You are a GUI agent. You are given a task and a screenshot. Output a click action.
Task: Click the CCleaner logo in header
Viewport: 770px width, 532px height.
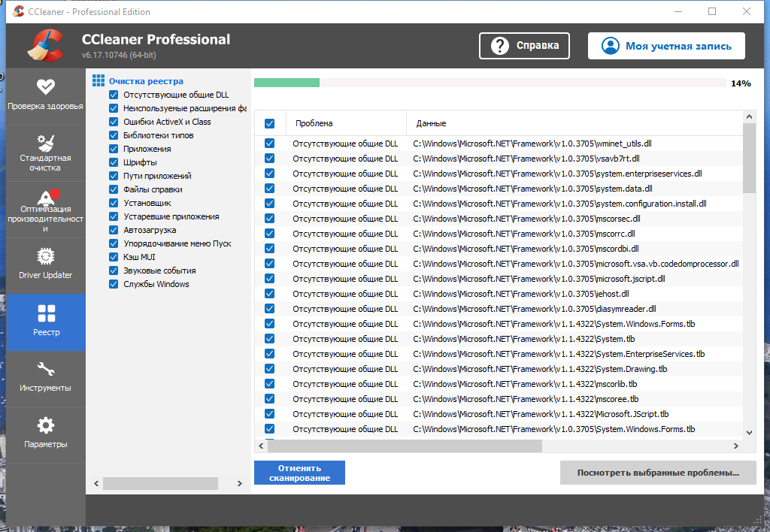pos(46,46)
